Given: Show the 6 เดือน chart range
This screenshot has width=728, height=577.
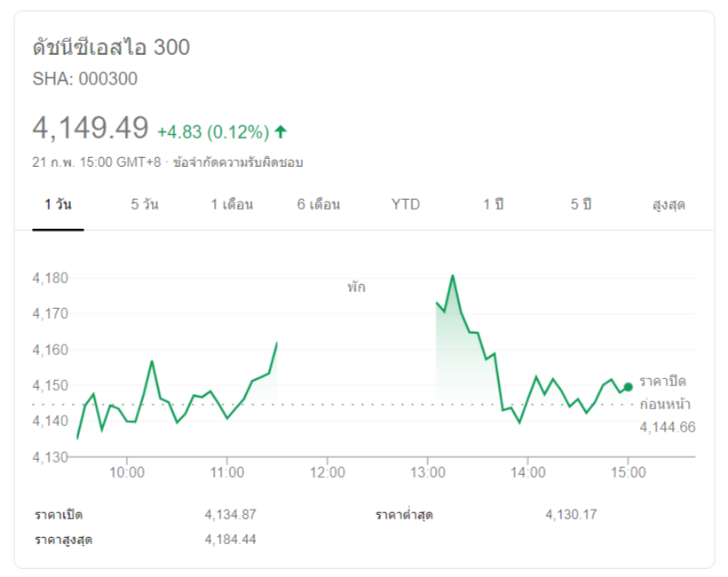Looking at the screenshot, I should (x=319, y=204).
